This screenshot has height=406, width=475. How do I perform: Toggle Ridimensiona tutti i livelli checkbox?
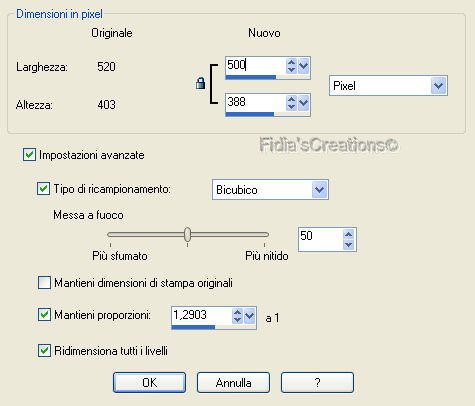[44, 351]
